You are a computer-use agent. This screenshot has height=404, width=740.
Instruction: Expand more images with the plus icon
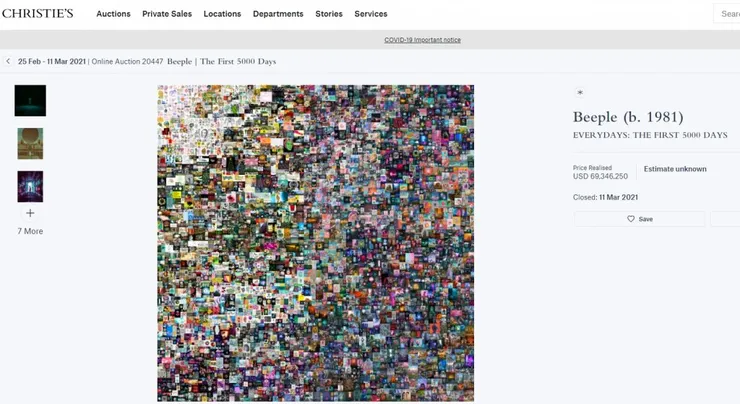[x=30, y=213]
